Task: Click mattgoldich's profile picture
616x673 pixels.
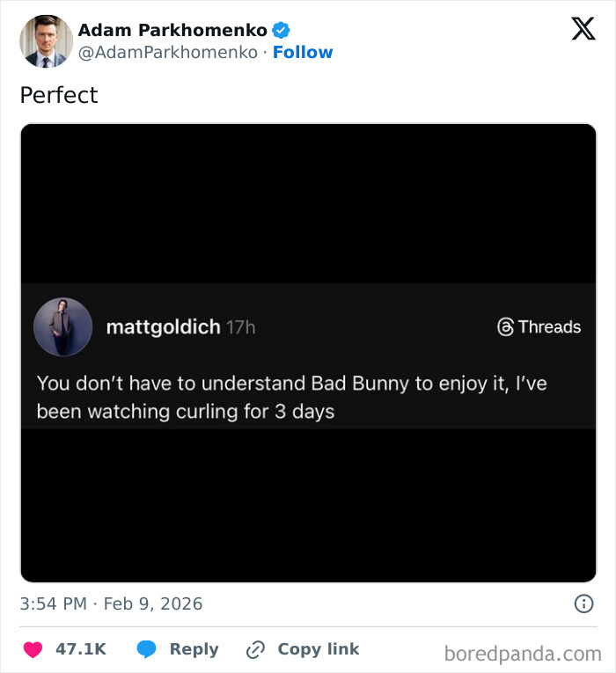Action: (62, 327)
